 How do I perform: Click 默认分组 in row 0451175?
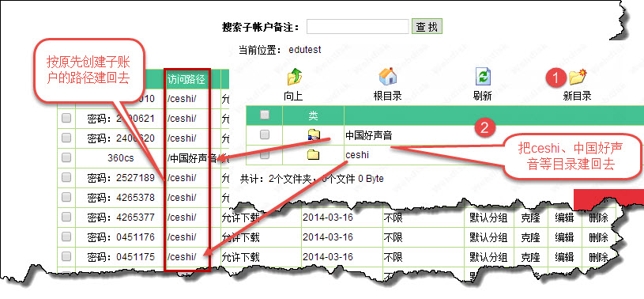point(489,257)
